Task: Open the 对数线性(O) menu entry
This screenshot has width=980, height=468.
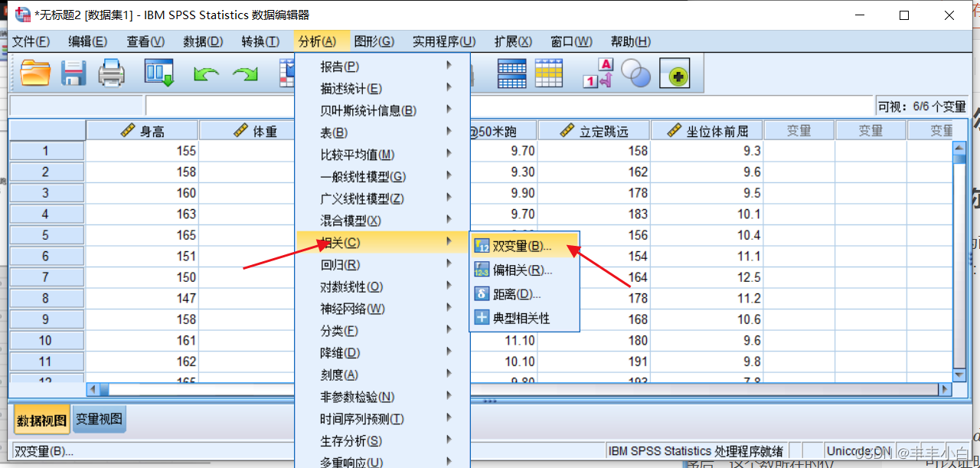Action: point(382,287)
